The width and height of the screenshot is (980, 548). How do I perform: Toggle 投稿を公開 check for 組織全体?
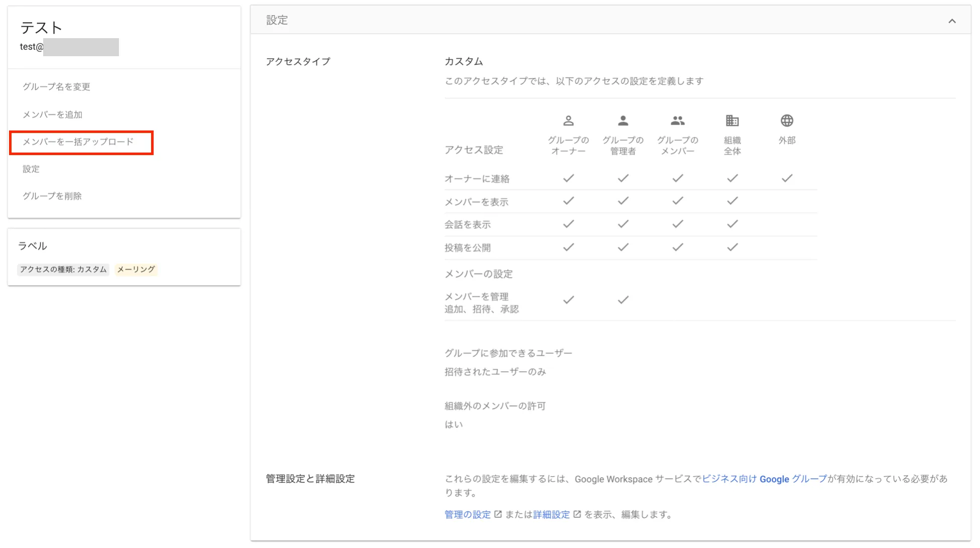point(732,247)
